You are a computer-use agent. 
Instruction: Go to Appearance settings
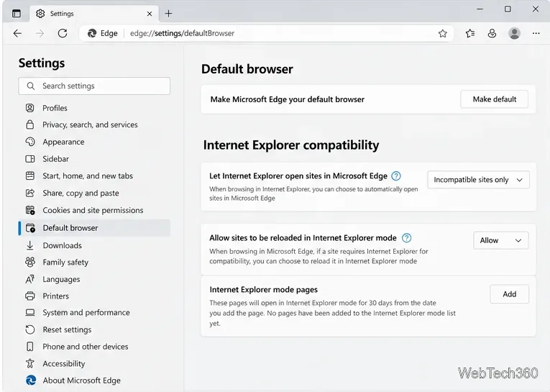pos(63,142)
